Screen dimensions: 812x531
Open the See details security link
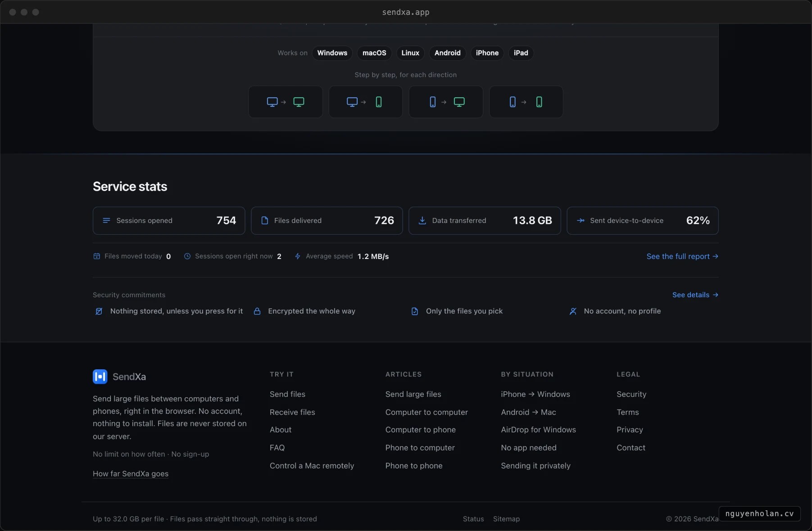695,295
